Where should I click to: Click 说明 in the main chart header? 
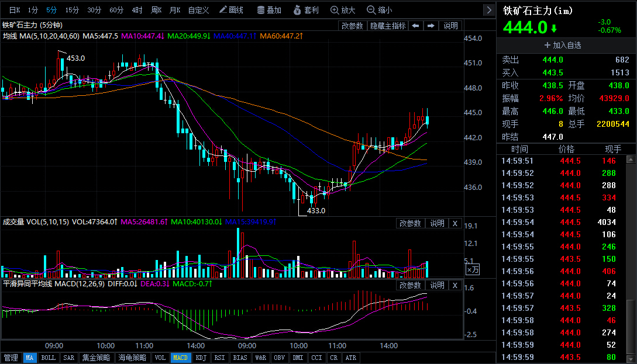pyautogui.click(x=451, y=26)
